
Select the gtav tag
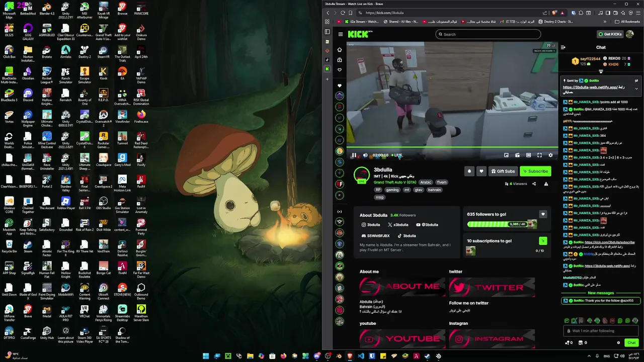coord(419,190)
